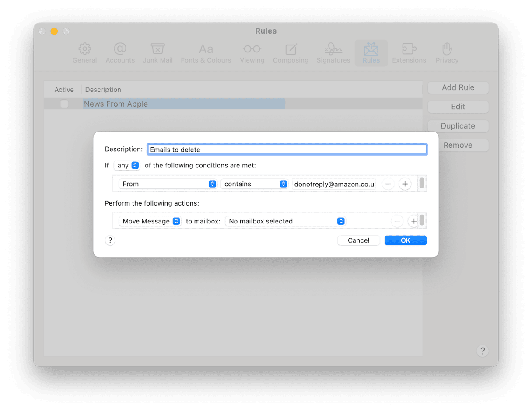Switch to Junk Mail settings
532x411 pixels.
click(x=157, y=53)
